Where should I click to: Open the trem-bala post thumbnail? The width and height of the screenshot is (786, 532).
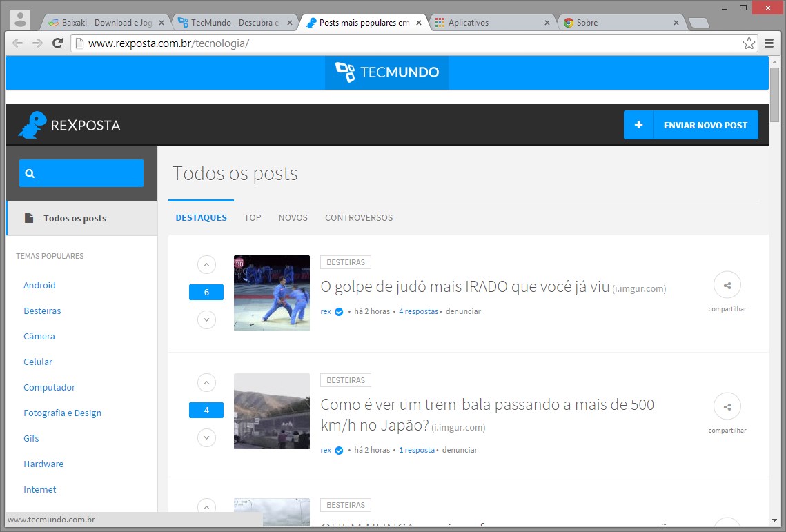coord(272,411)
